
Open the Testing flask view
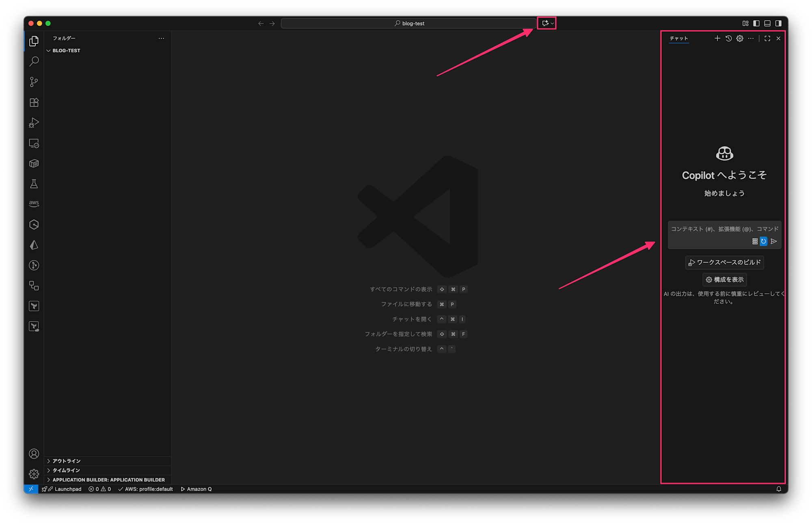[34, 184]
